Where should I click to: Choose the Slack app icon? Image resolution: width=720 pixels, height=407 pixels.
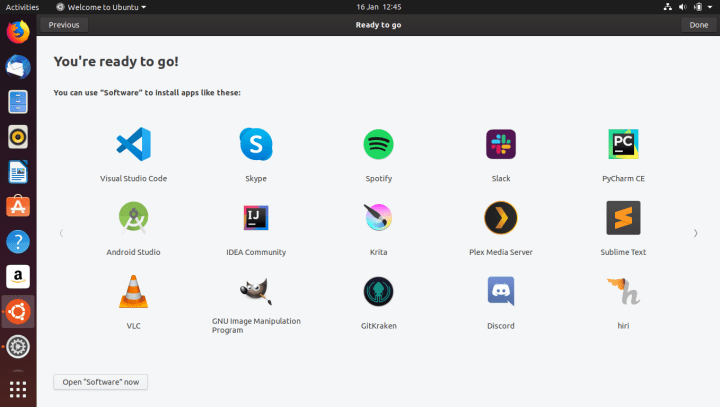(x=501, y=144)
